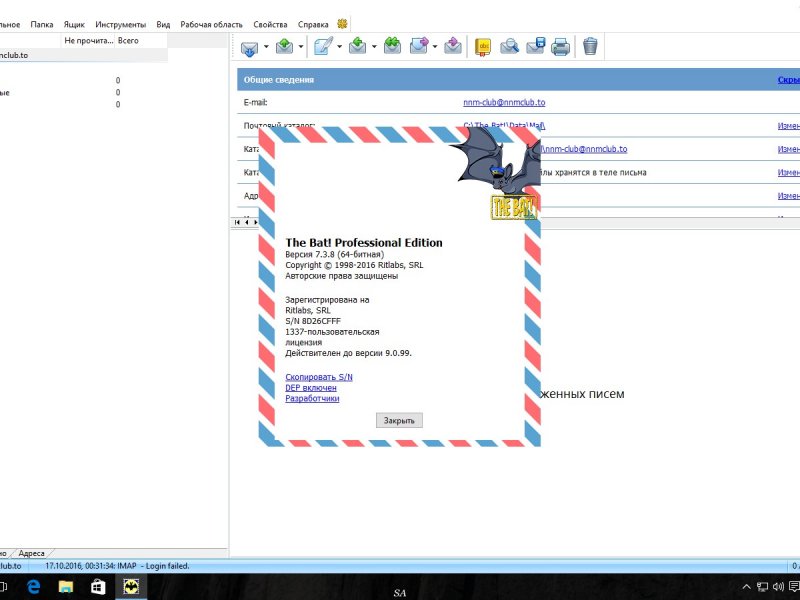
Task: Open the Инструменты menu
Action: 120,24
